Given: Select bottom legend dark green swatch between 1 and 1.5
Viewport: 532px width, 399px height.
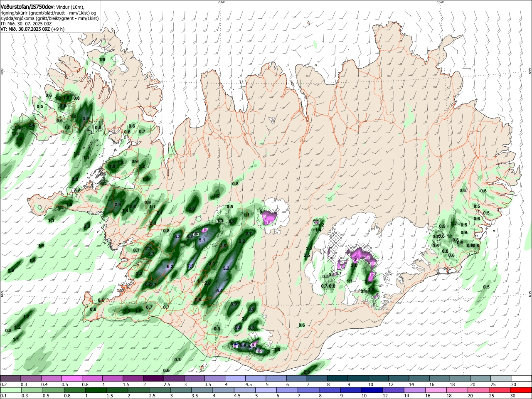Looking at the screenshot, I should click(x=96, y=390).
